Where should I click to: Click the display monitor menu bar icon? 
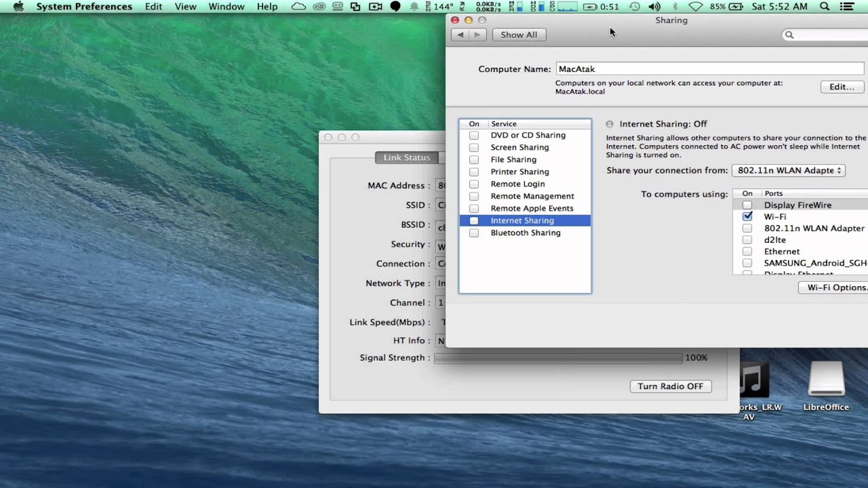(x=338, y=6)
